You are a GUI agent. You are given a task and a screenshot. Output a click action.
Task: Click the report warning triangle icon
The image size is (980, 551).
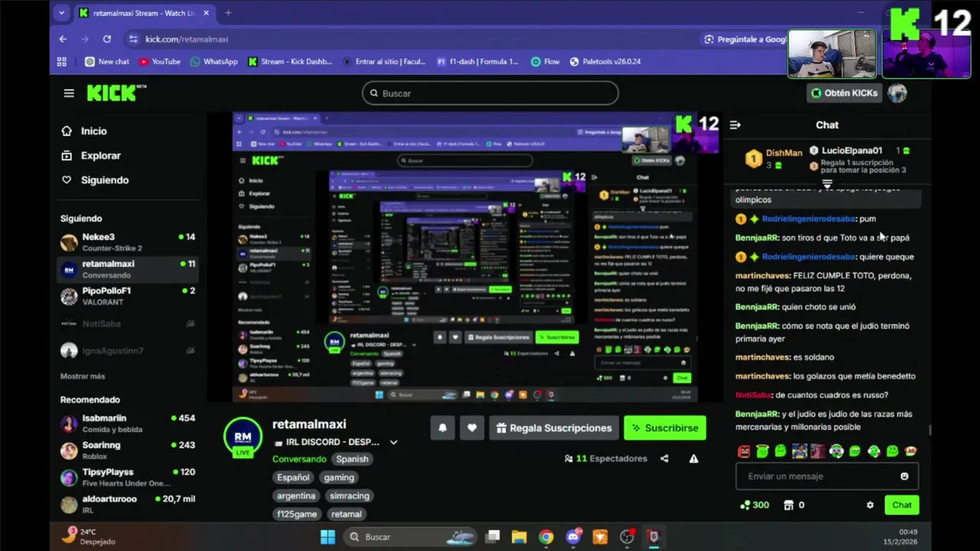[x=694, y=458]
